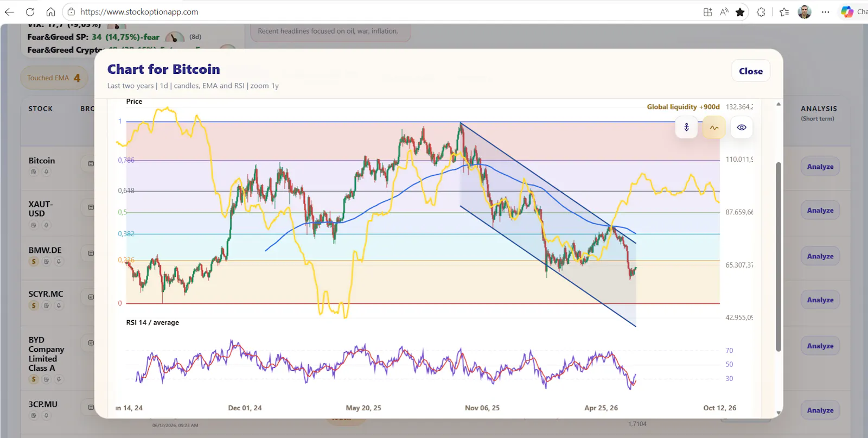Open the Copilot Chat button
The height and width of the screenshot is (438, 868).
[854, 12]
